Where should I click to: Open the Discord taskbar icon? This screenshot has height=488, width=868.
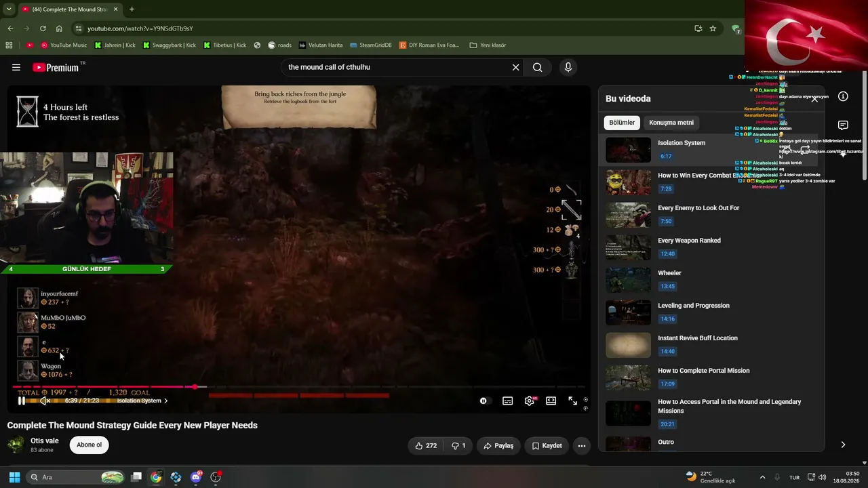[196, 477]
